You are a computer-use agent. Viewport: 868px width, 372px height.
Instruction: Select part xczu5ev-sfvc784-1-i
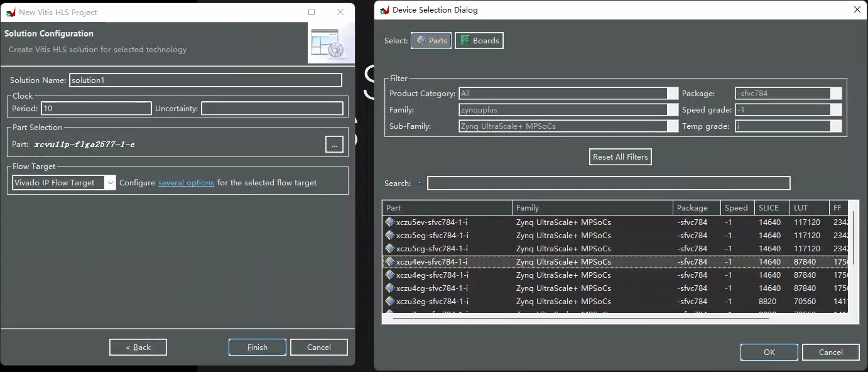[x=616, y=222]
